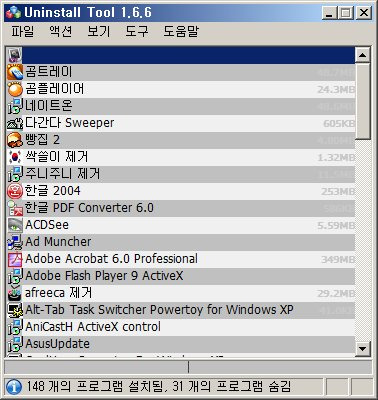Viewport: 378px width, 400px height.
Task: Select the 싹쓸이 제거 entry
Action: pos(181,157)
